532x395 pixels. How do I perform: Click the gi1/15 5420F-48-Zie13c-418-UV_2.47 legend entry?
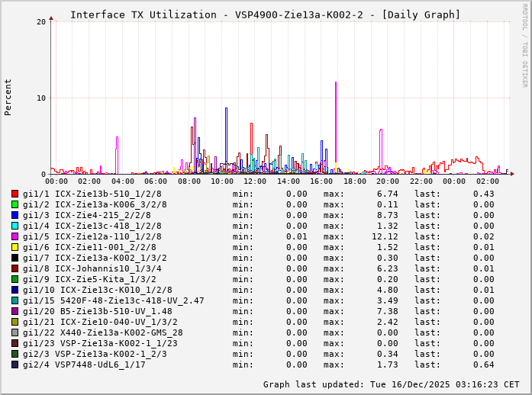113,300
